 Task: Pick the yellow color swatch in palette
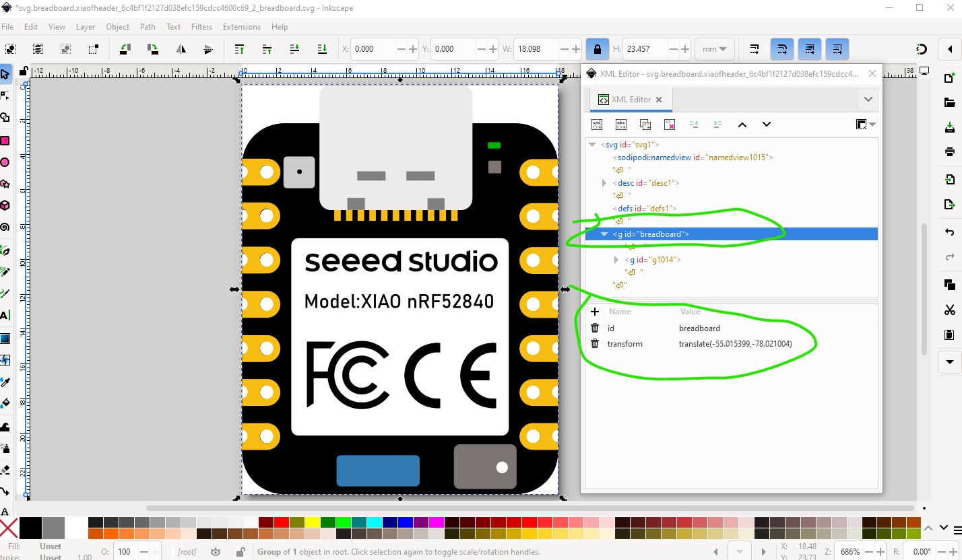tap(312, 522)
